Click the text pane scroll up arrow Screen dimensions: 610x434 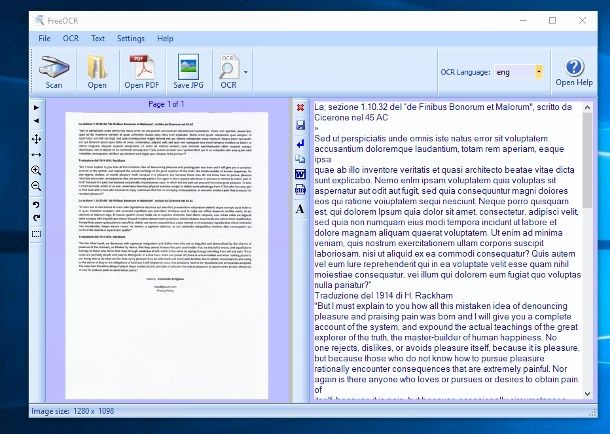coord(587,107)
